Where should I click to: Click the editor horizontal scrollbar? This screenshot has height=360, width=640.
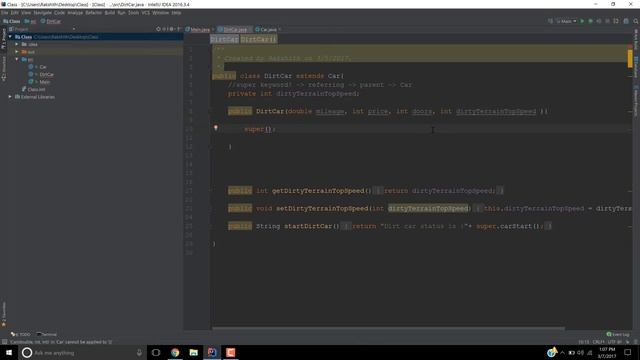[x=388, y=328]
